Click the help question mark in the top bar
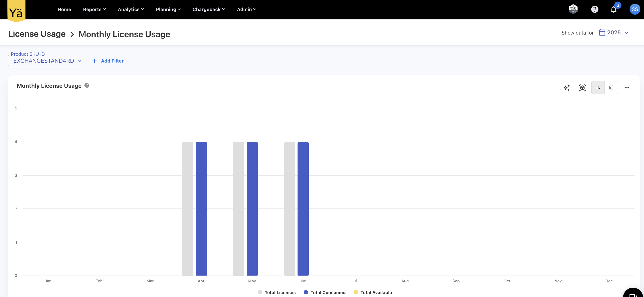This screenshot has width=644, height=297. (x=594, y=9)
